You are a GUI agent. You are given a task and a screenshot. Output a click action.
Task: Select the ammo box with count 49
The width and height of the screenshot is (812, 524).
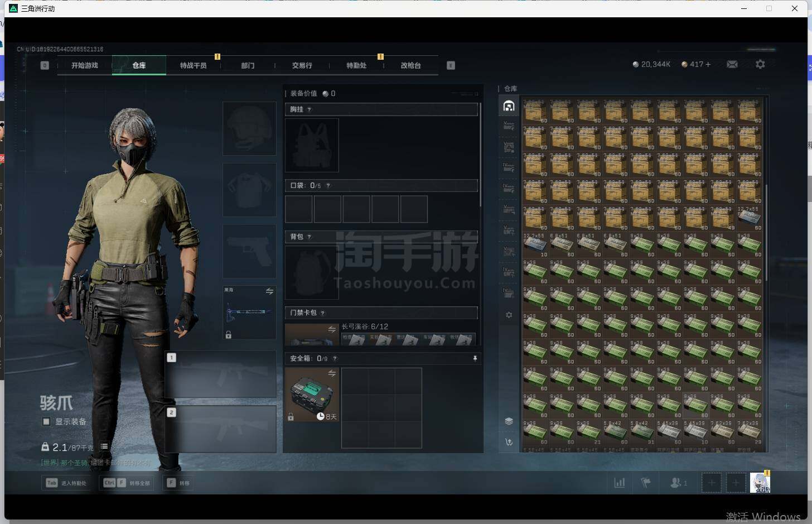pyautogui.click(x=723, y=219)
